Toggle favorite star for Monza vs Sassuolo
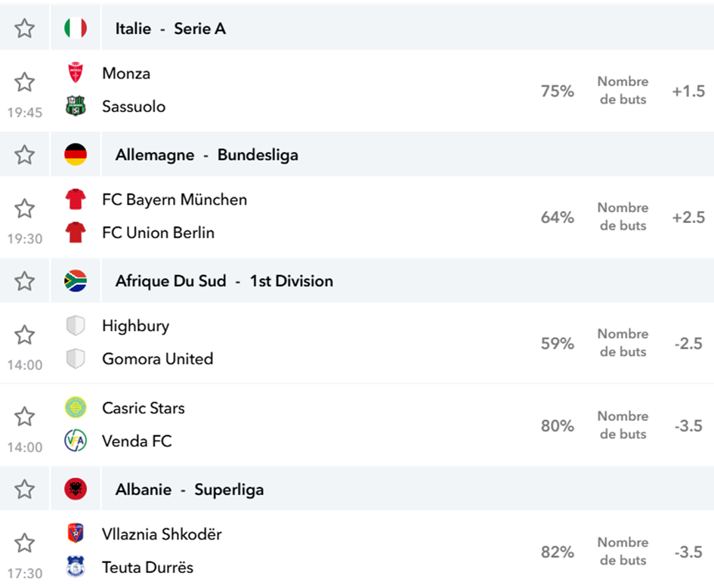The image size is (714, 588). tap(25, 82)
